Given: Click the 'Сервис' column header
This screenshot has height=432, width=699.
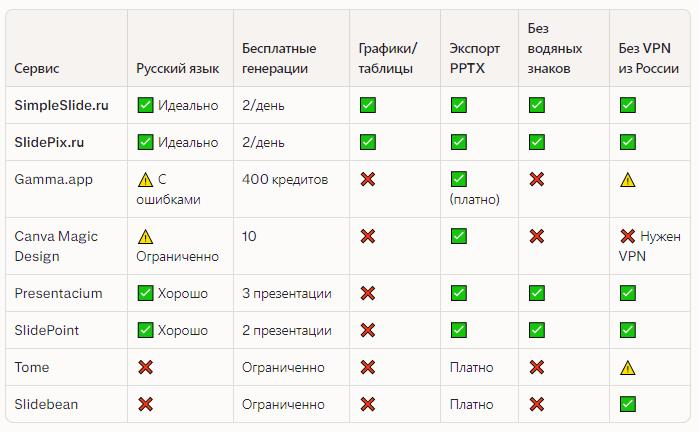Looking at the screenshot, I should point(37,68).
